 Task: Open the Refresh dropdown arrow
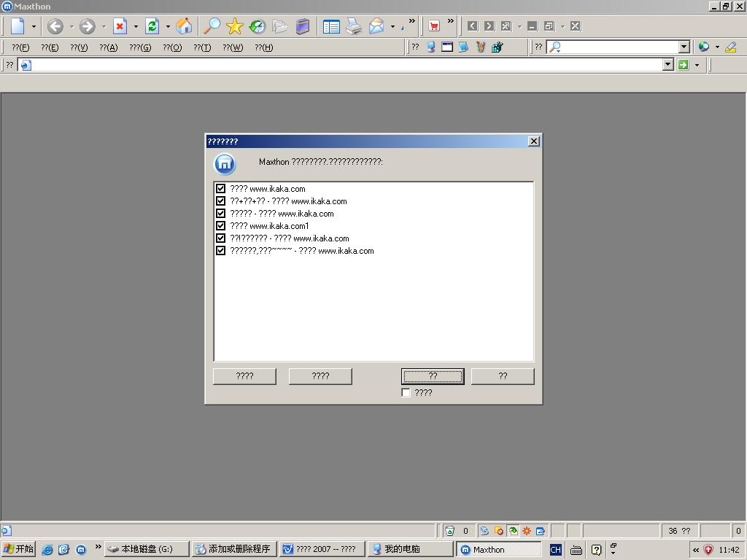pos(168,27)
